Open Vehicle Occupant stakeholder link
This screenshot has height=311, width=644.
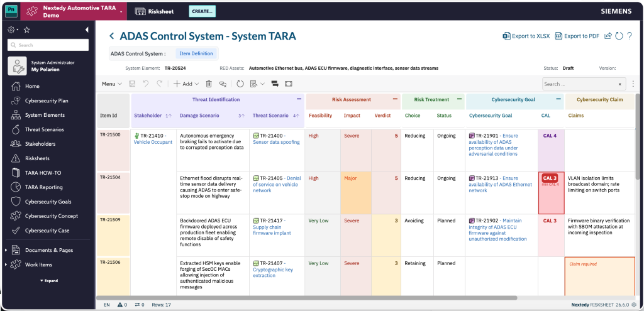153,142
